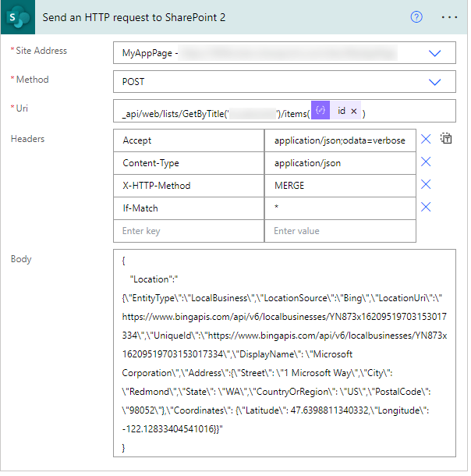Screen dimensions: 471x476
Task: Open the help question mark icon
Action: [416, 17]
